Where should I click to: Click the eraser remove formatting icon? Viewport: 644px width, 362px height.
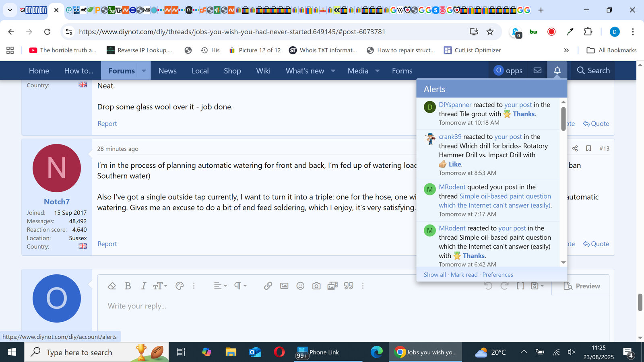coord(112,286)
